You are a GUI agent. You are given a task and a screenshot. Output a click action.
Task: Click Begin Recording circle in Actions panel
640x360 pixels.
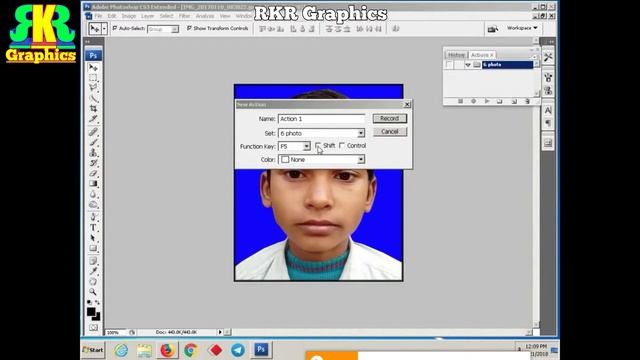coord(473,101)
